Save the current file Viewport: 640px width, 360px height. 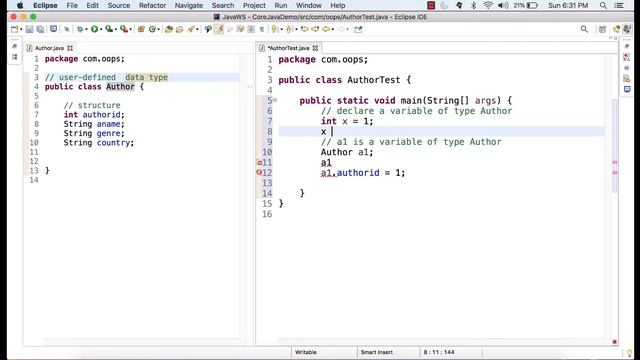29,29
